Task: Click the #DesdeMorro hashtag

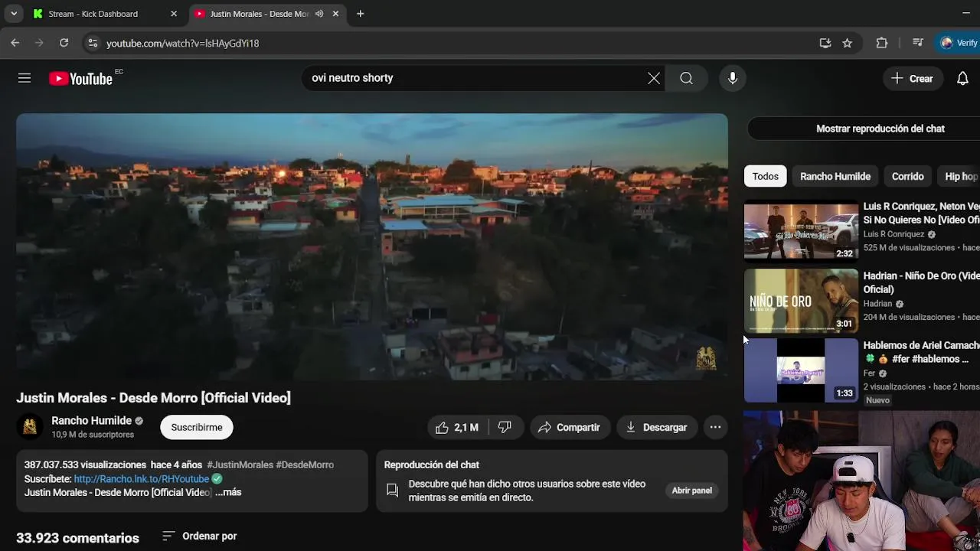Action: pos(305,465)
